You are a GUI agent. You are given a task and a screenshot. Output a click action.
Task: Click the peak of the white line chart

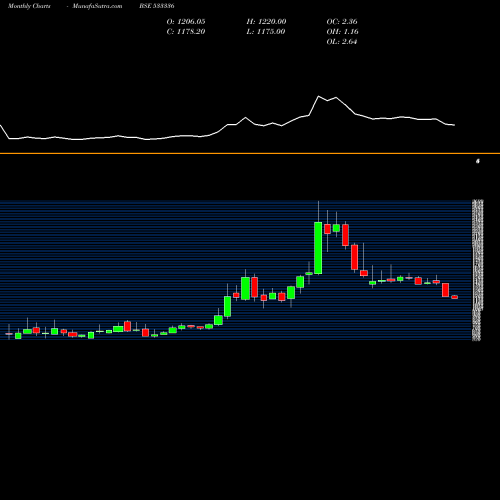319,96
